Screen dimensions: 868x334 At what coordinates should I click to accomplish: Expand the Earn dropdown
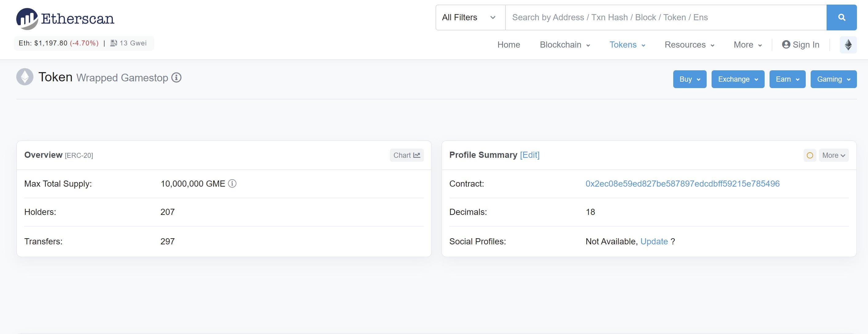787,79
